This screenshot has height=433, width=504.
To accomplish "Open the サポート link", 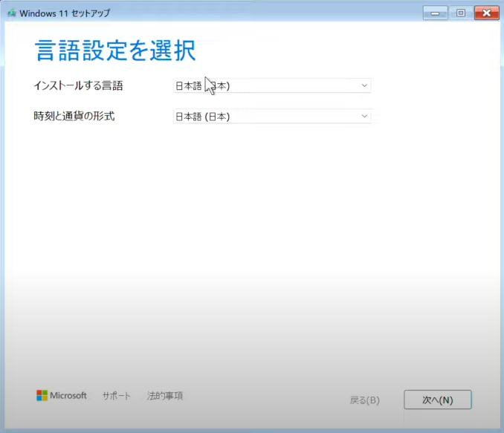I will [117, 396].
